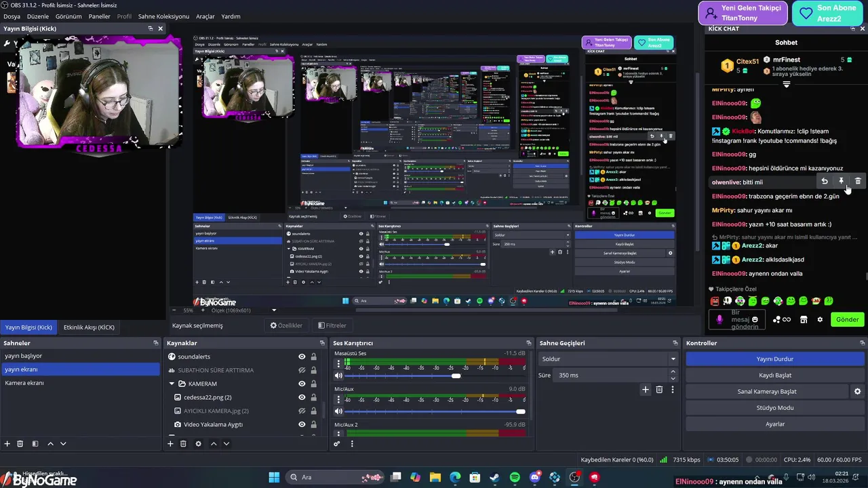Reply to the olwenlive chat message
Viewport: 868px width, 488px height.
point(824,181)
